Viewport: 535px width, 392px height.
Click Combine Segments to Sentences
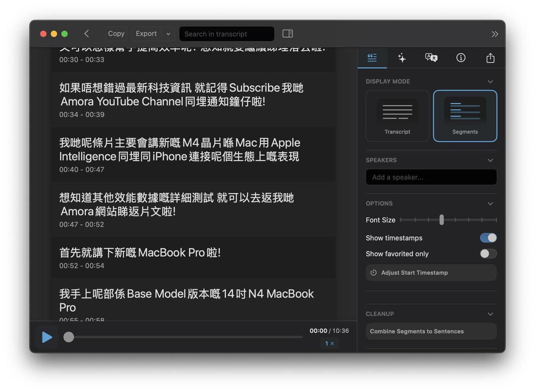click(x=431, y=331)
